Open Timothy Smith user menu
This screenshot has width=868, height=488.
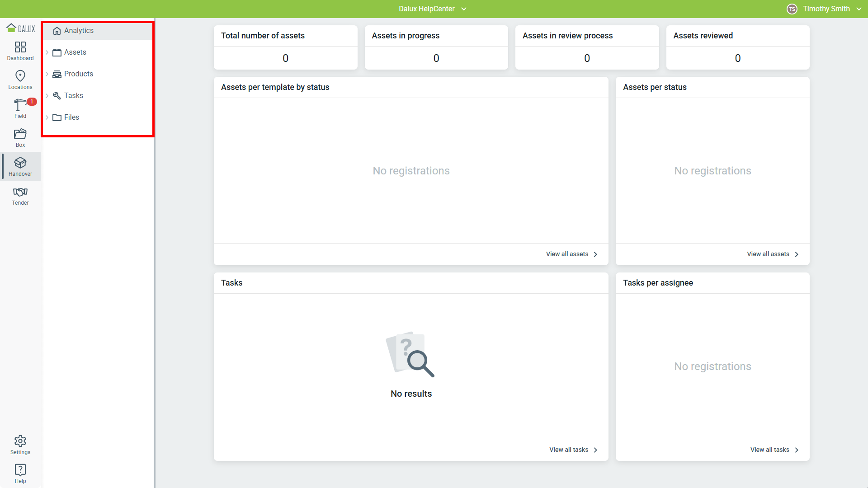tap(826, 9)
